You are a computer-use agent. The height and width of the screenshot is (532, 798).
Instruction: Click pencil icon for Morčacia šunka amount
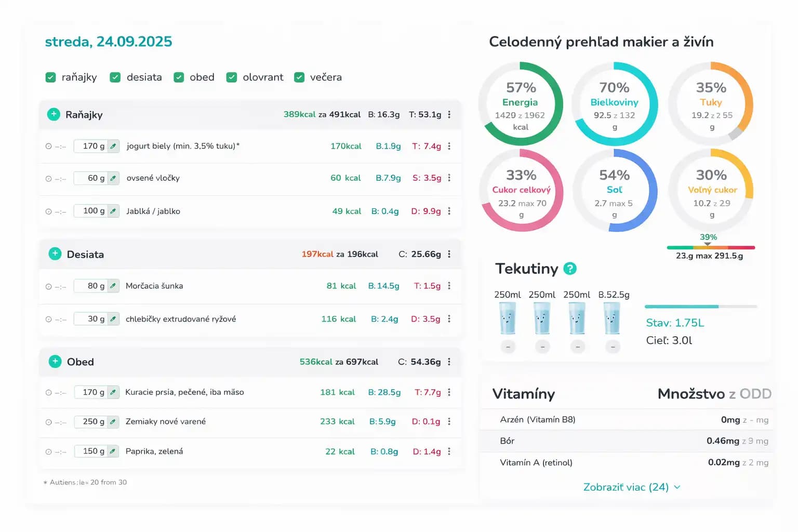[113, 286]
